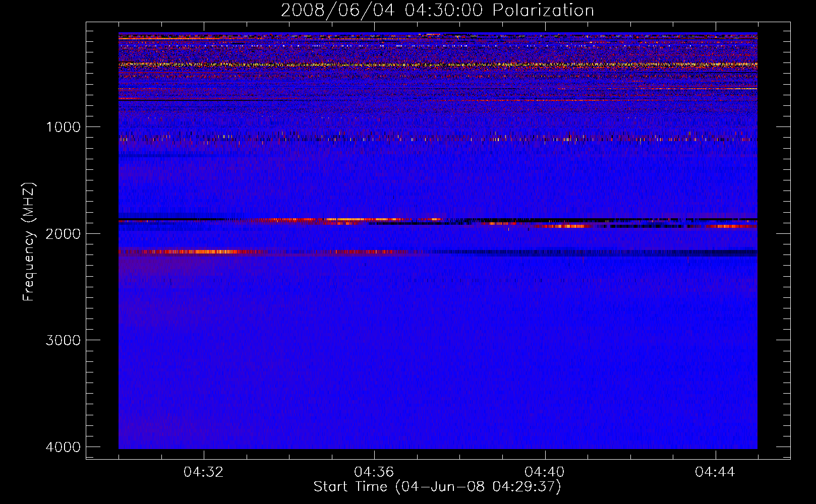Click the red-yellow emission streak just above 2000 MHz
This screenshot has width=816, height=504.
coord(353,220)
